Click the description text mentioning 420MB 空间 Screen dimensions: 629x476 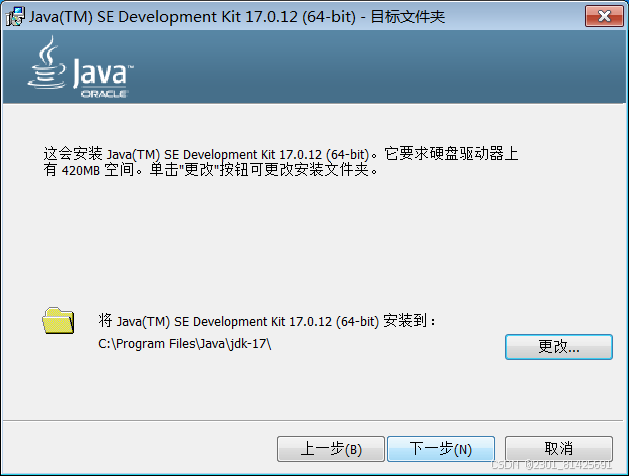pyautogui.click(x=281, y=162)
